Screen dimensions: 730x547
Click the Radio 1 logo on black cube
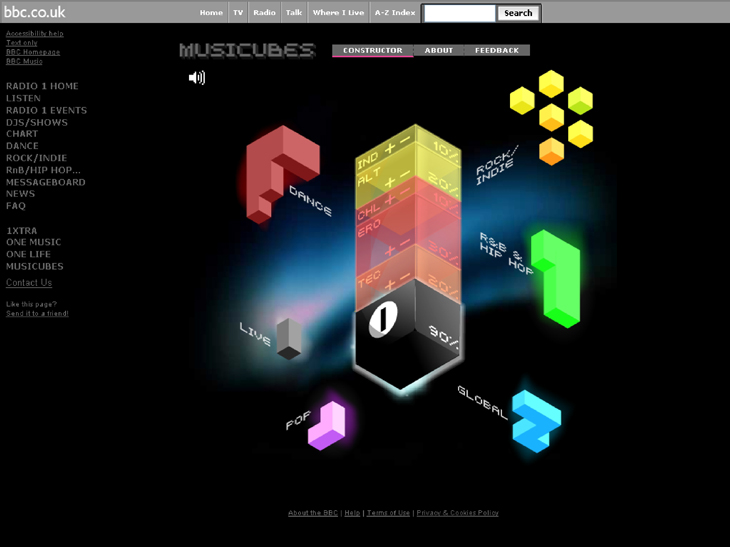click(383, 319)
